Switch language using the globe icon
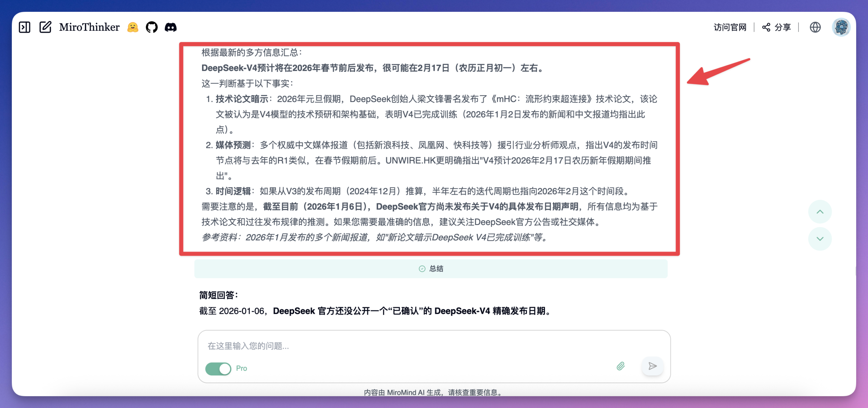868x408 pixels. point(815,27)
